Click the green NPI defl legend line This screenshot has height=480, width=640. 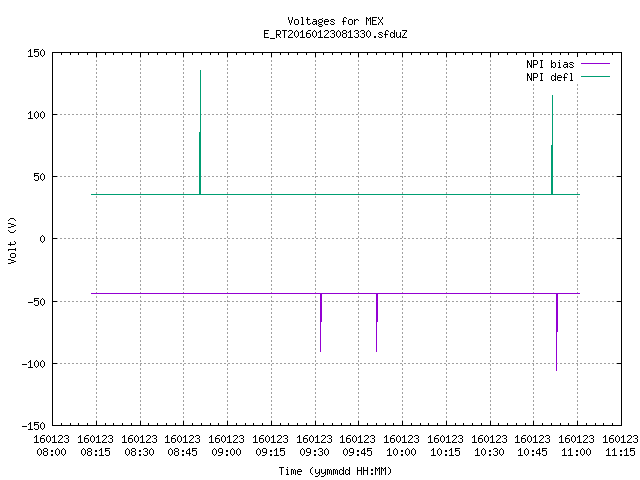[595, 77]
